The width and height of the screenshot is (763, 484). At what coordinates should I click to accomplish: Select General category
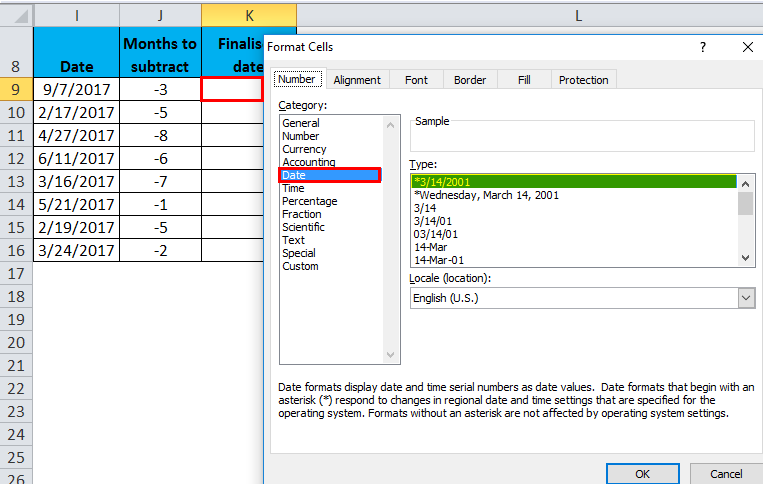click(x=301, y=123)
